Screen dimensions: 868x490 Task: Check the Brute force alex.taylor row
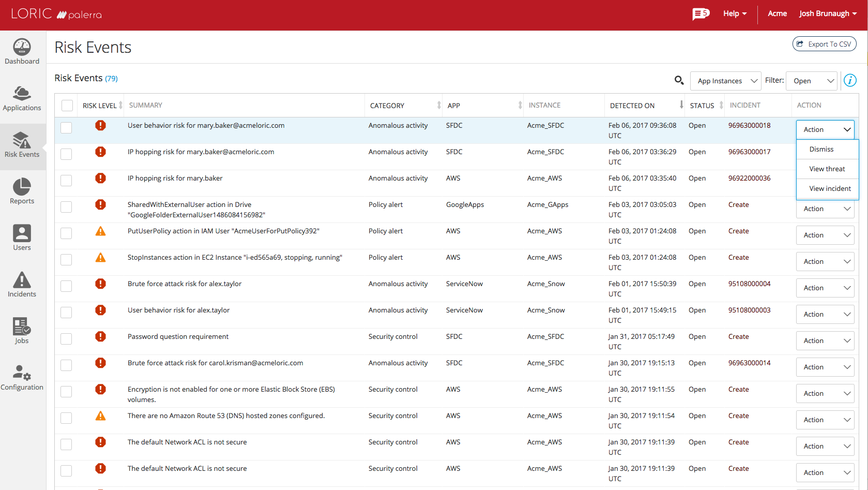(66, 286)
